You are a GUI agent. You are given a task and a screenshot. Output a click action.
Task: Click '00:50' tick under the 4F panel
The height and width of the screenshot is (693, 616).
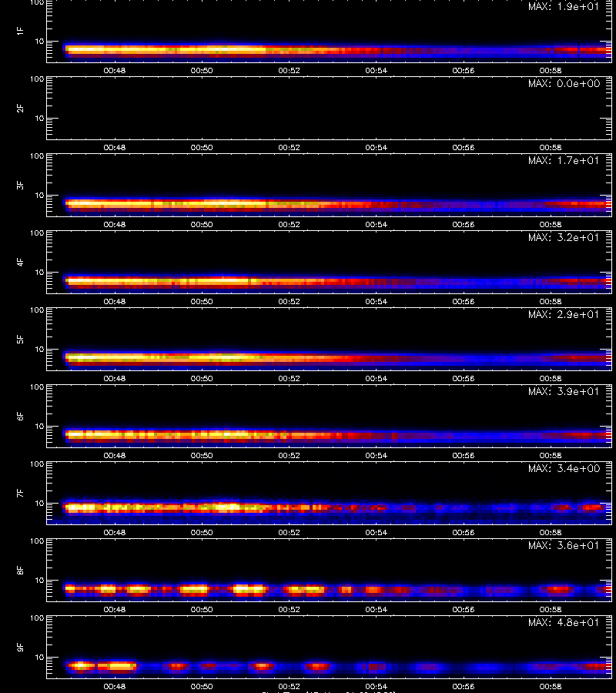click(202, 301)
